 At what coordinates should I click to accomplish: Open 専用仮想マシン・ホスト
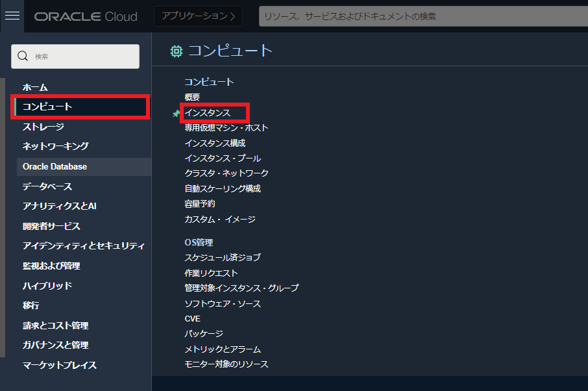(227, 127)
